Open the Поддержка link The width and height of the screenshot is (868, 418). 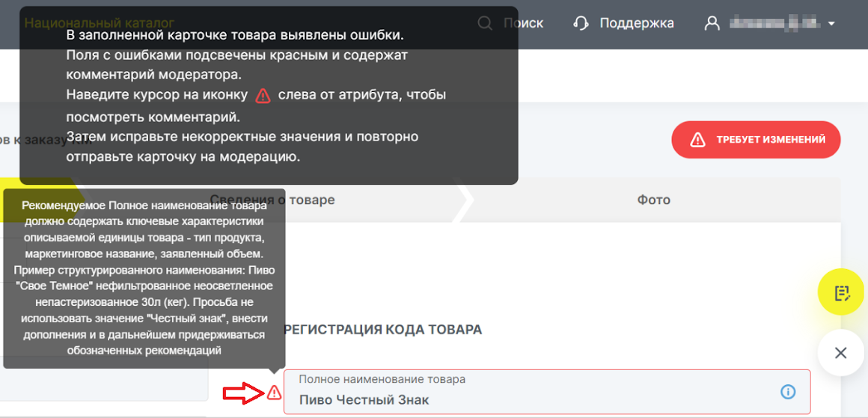click(x=637, y=23)
